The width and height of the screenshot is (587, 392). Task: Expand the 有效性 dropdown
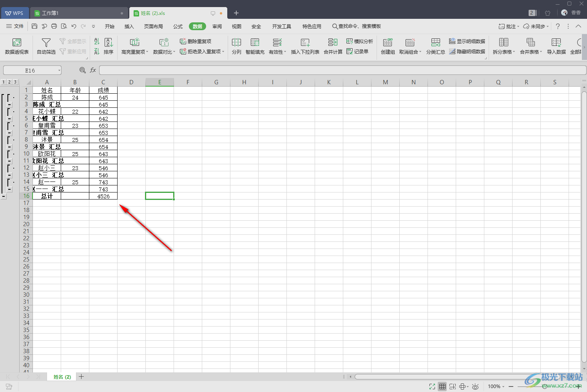285,52
